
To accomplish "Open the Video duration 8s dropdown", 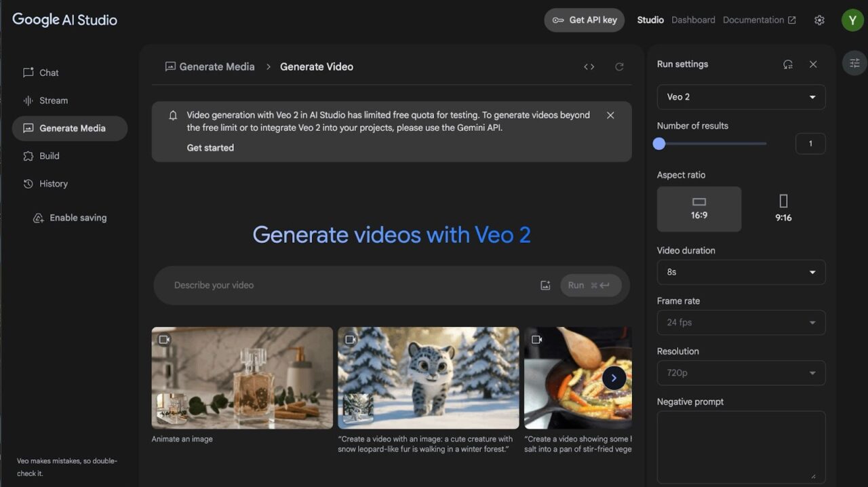I will pos(741,272).
